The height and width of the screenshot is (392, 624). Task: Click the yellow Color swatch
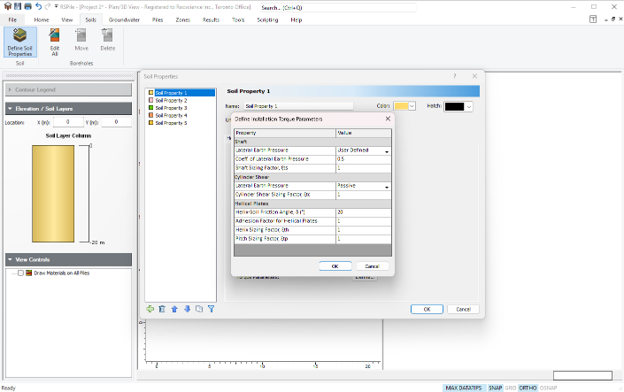point(401,106)
